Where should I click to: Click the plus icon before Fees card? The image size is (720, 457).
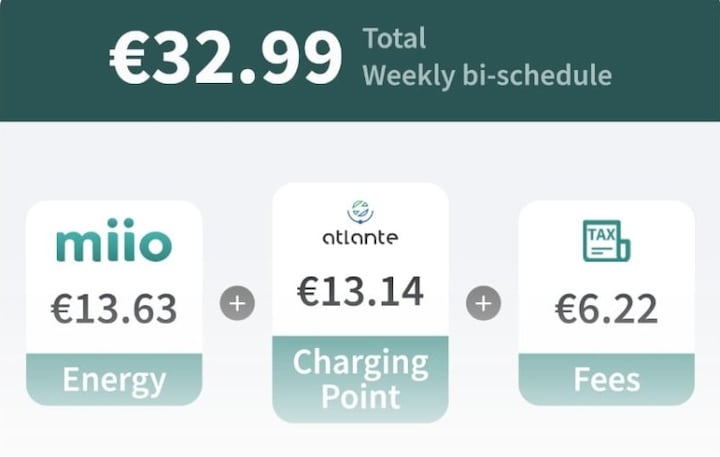484,303
